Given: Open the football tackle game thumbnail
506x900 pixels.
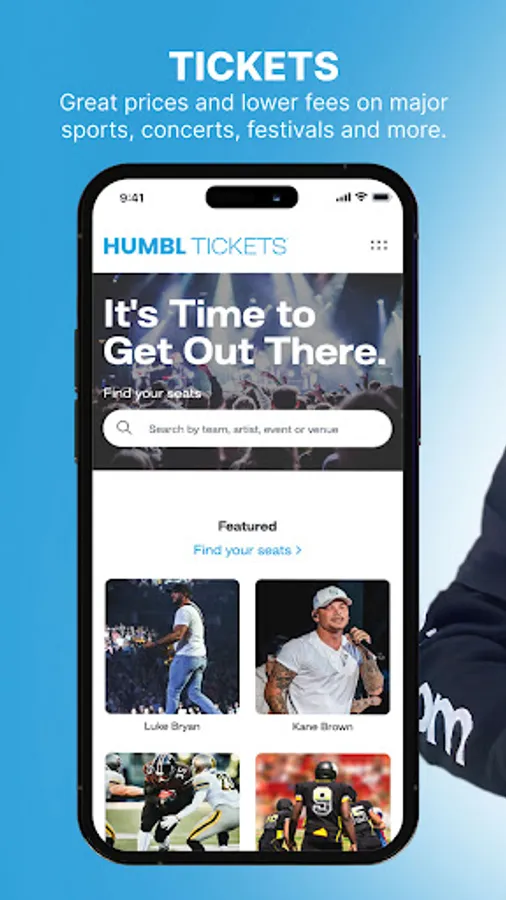Looking at the screenshot, I should pyautogui.click(x=172, y=802).
